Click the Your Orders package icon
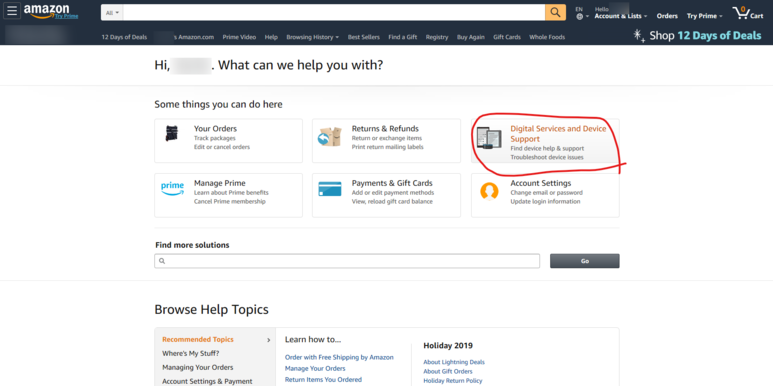Screen dimensions: 773x386 172,134
